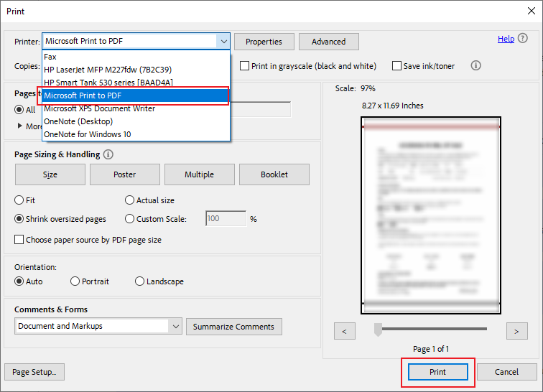Screen dimensions: 543x392
Task: Click the Custom Scale percentage field
Action: [226, 218]
